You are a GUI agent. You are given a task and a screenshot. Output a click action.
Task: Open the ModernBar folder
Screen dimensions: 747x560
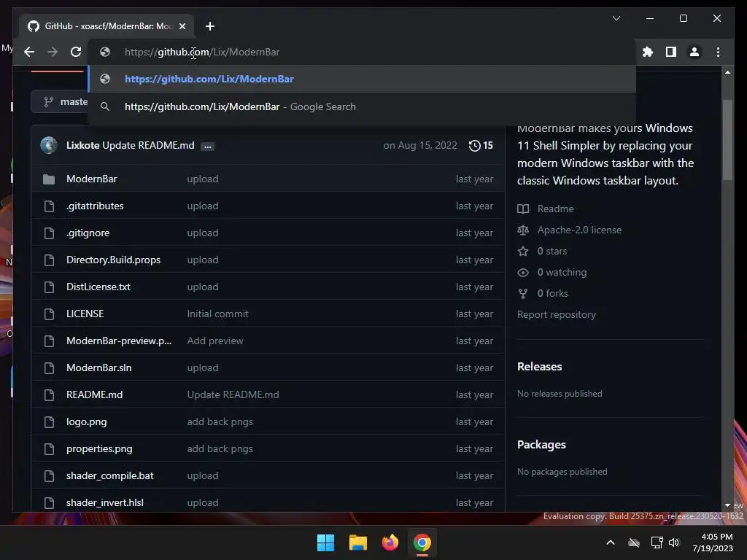[91, 179]
